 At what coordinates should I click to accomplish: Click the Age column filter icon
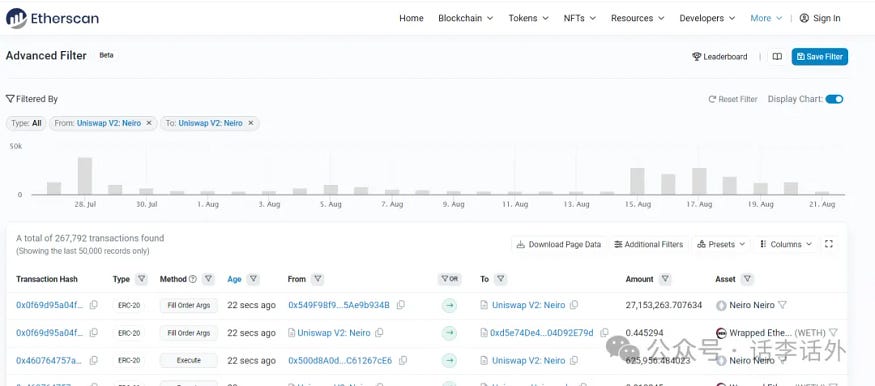coord(253,279)
